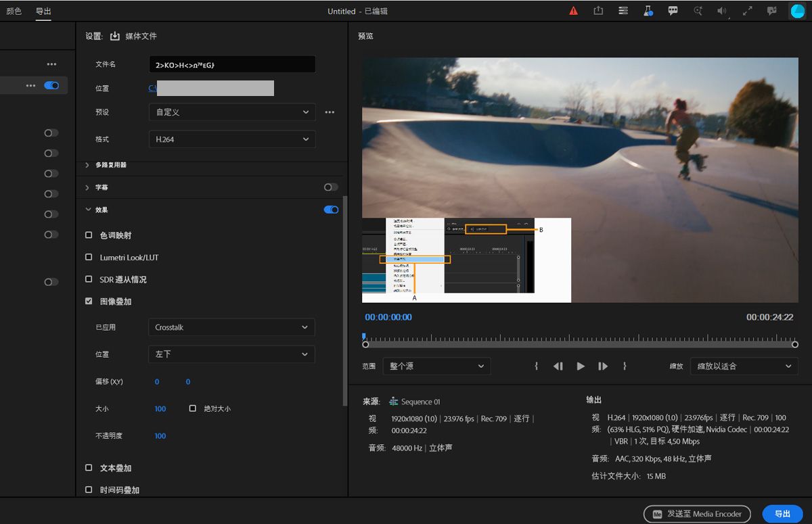Set in point with the left brace button
The image size is (812, 524).
pyautogui.click(x=536, y=366)
